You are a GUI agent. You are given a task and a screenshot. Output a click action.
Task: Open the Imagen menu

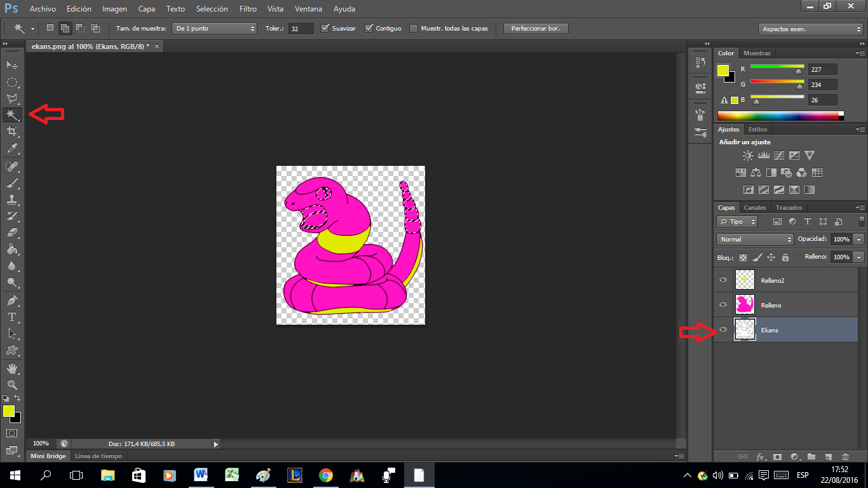[114, 9]
